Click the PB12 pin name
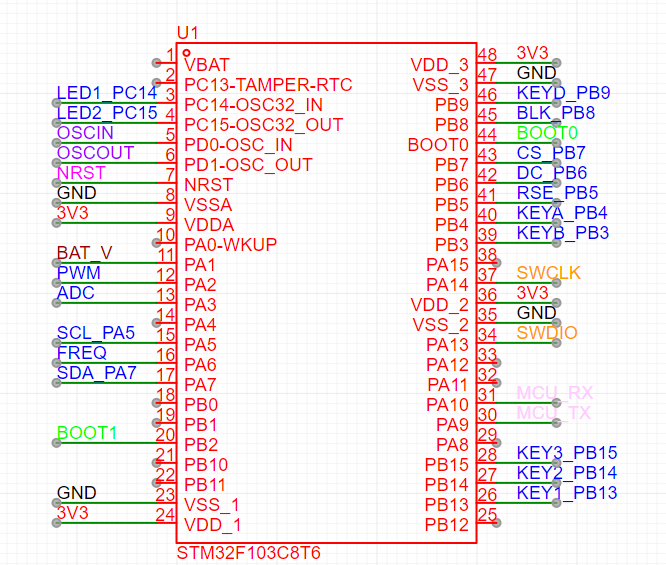Image resolution: width=666 pixels, height=565 pixels. tap(447, 525)
